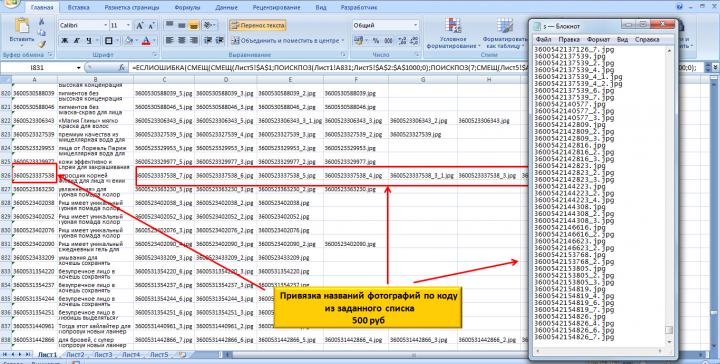Click the Copy icon in clipboard group
720x364 pixels.
(41, 33)
